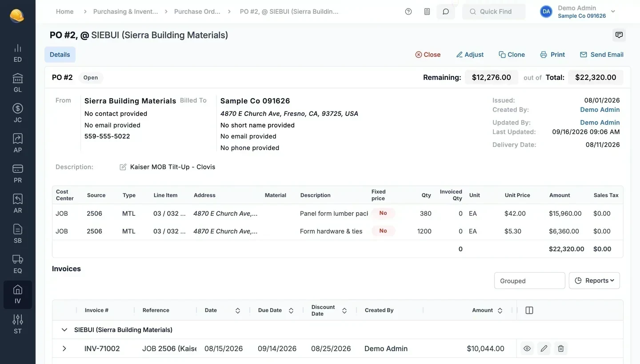The image size is (640, 364).
Task: Open the ST settings module
Action: tap(18, 325)
